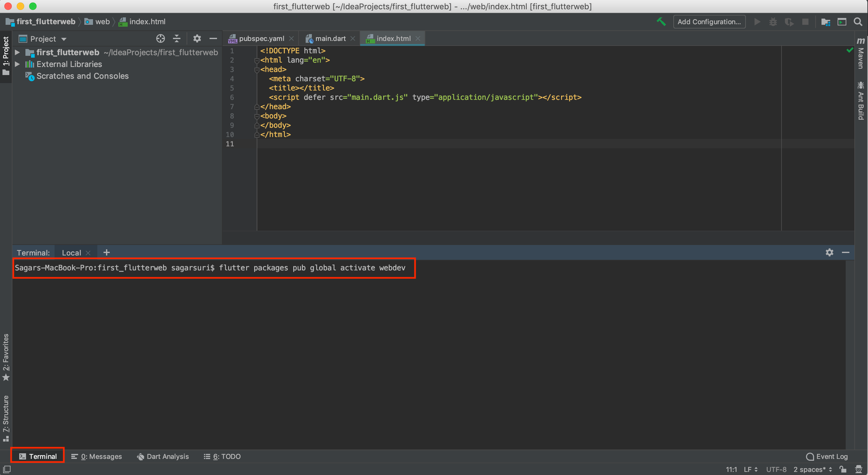Click the terminal vertical scrollbar
The image size is (868, 475).
pos(849,354)
